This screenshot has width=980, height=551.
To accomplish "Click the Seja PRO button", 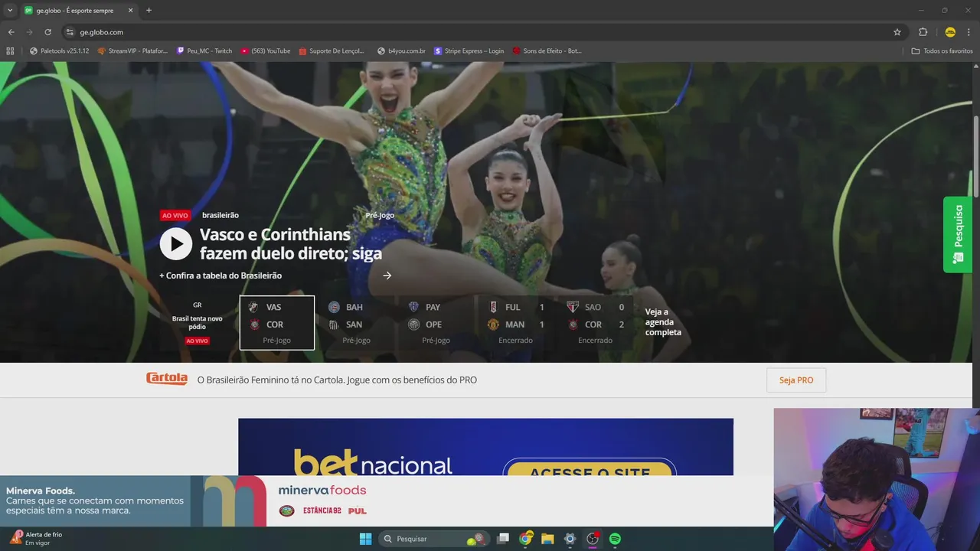I will pos(796,380).
